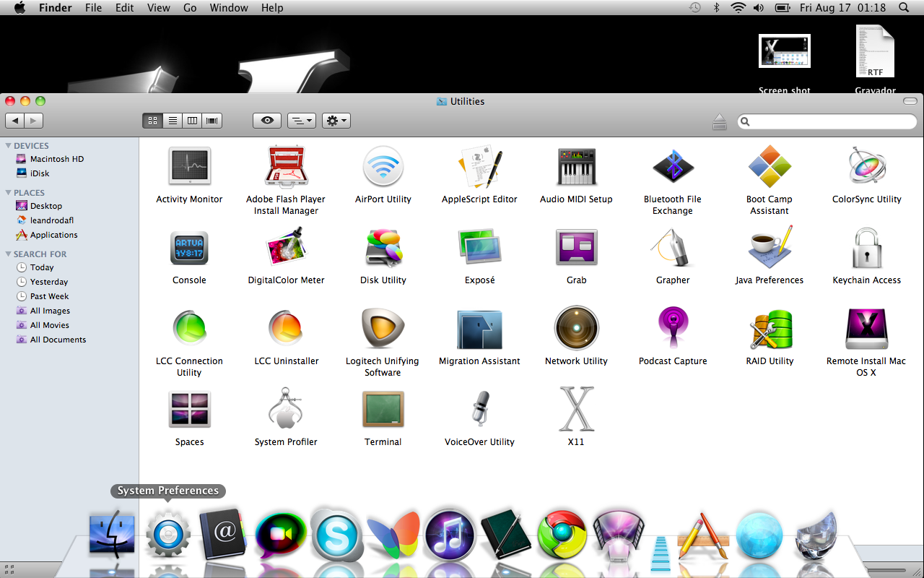
Task: Select Remote Install Mac OS X icon
Action: click(x=866, y=329)
